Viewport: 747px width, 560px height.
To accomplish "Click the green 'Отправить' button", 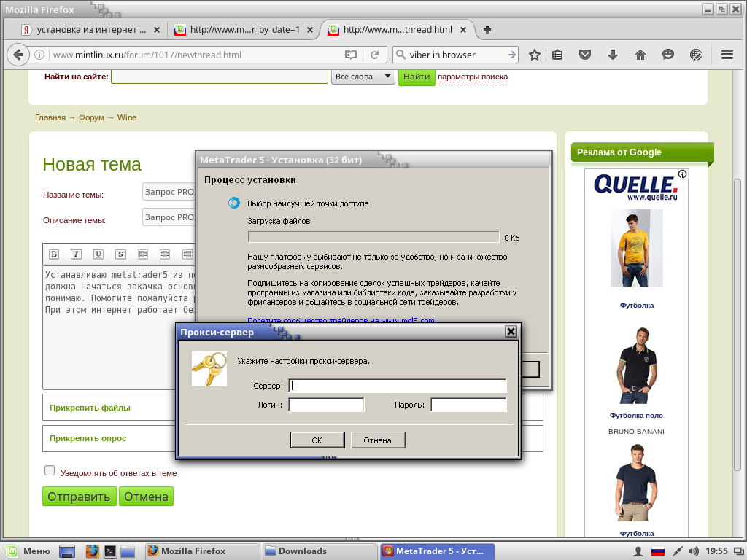I will (x=79, y=497).
